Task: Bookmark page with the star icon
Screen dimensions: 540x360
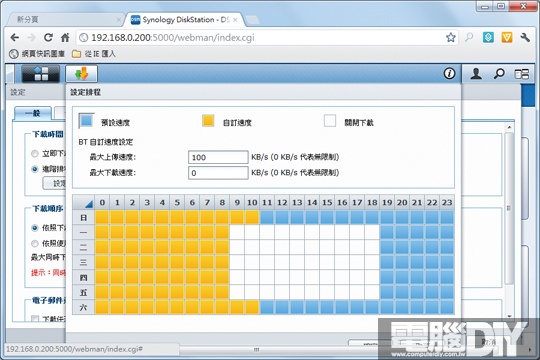Action: (450, 37)
